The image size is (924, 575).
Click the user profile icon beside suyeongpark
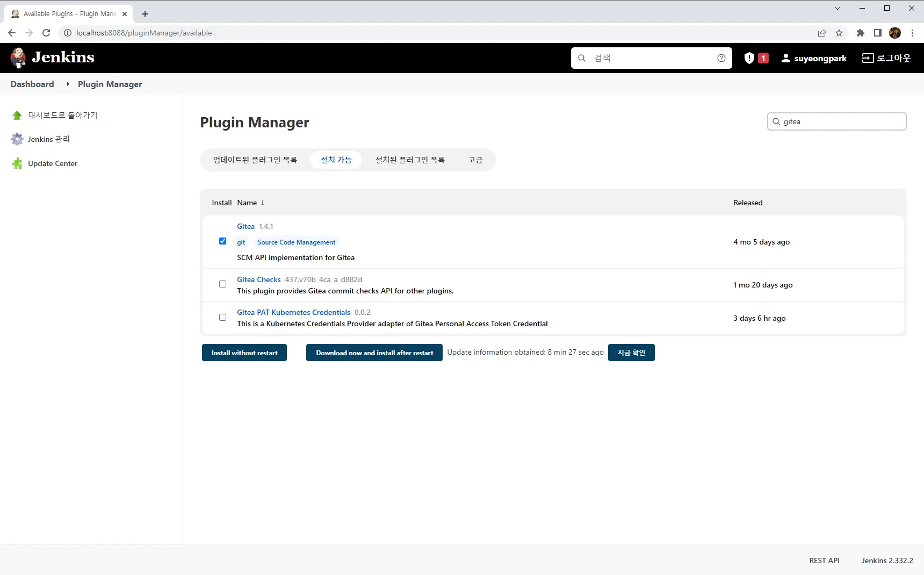click(786, 58)
